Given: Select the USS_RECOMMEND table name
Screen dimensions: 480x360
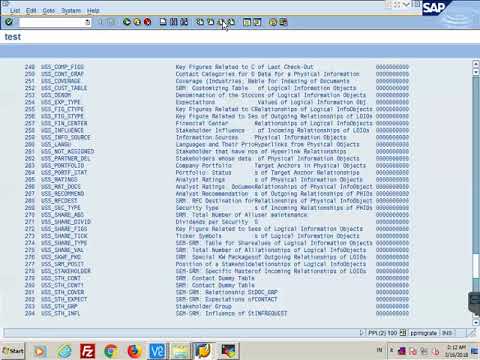Looking at the screenshot, I should click(62, 194).
